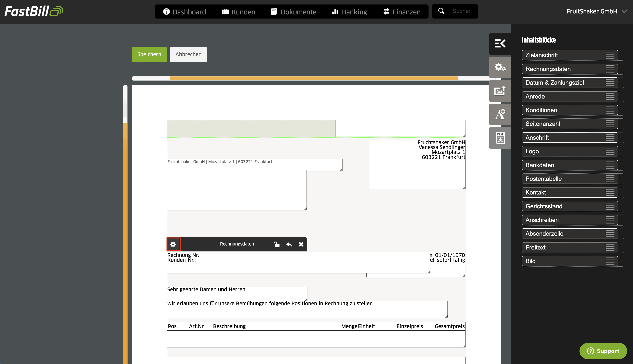Open the image upload panel icon
633x364 pixels.
tap(500, 91)
